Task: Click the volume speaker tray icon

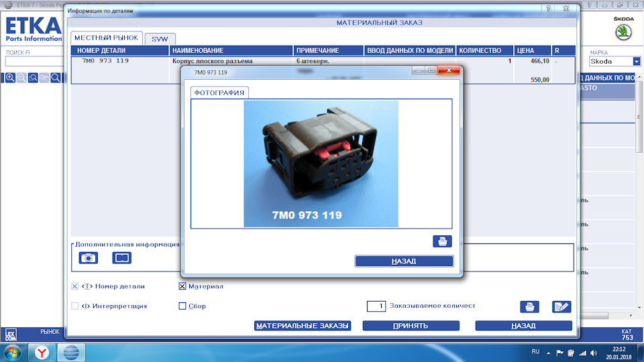Action: pos(594,353)
